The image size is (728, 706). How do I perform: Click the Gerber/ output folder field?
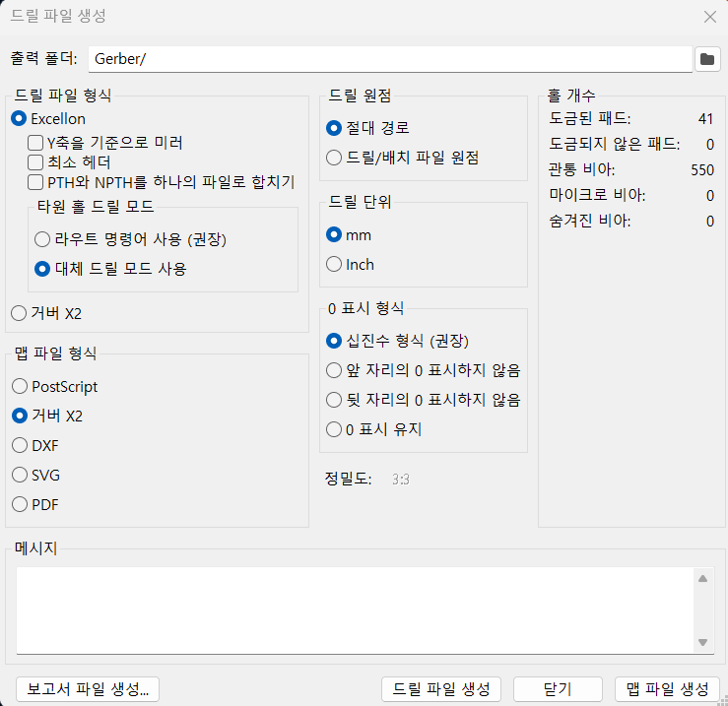tap(390, 59)
